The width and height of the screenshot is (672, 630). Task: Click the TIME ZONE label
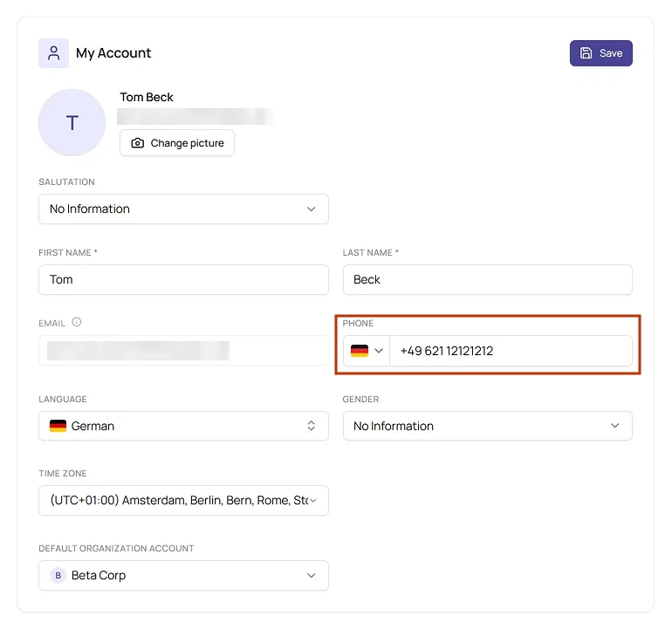63,473
